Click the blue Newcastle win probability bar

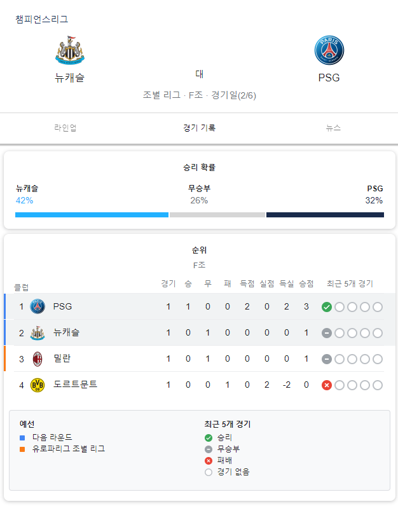[x=92, y=215]
